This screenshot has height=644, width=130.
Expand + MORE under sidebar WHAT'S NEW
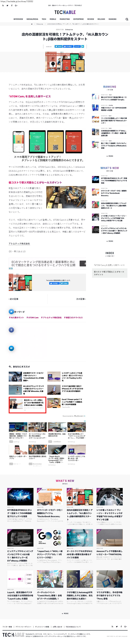point(110,241)
